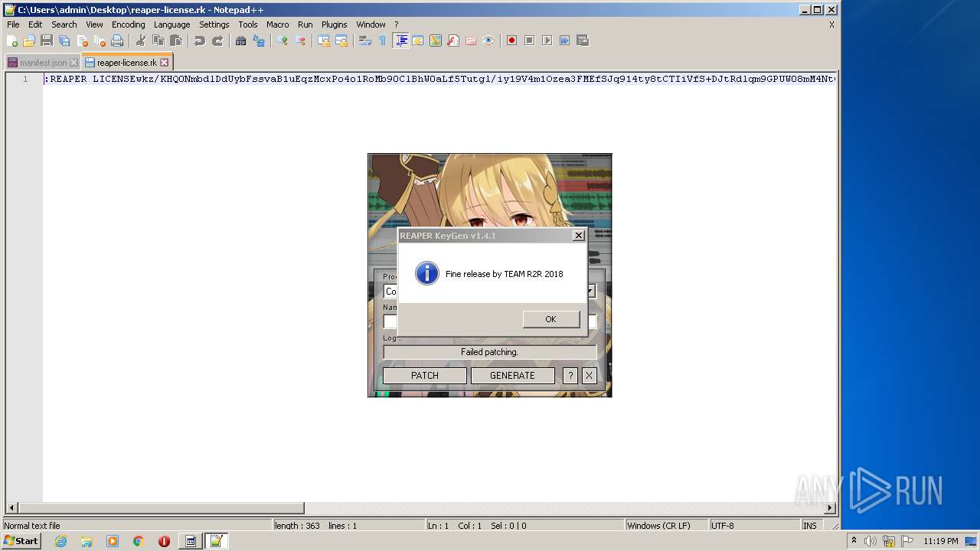Click OK in the KeyGen dialog

(550, 319)
